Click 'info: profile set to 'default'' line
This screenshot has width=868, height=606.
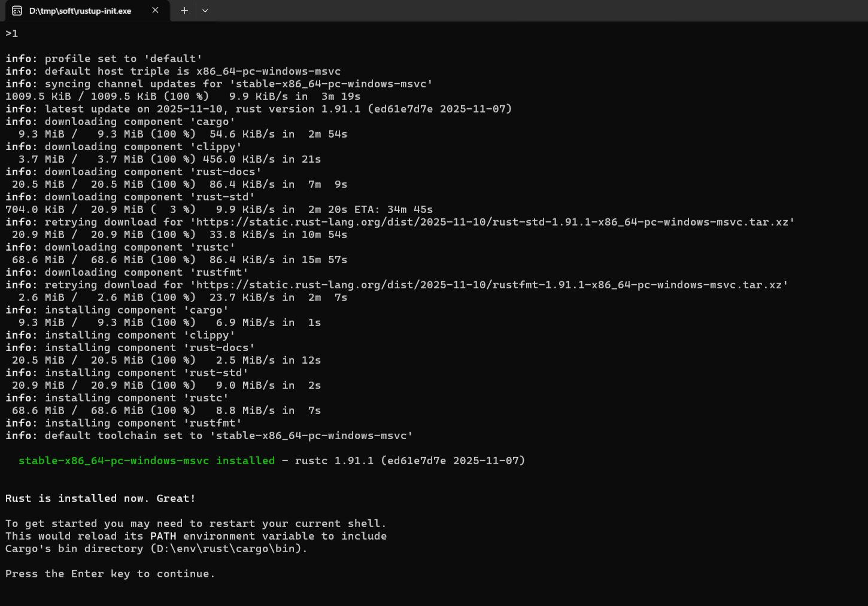point(104,59)
